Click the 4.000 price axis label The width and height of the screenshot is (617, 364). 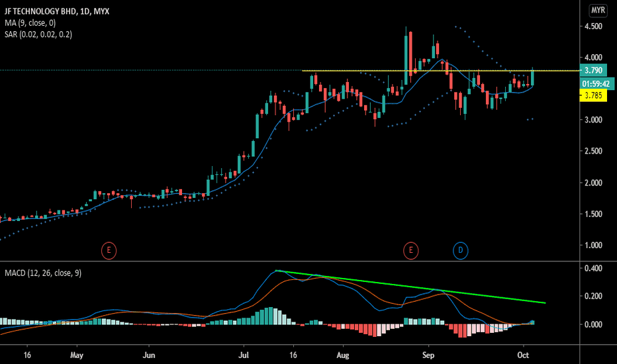593,58
